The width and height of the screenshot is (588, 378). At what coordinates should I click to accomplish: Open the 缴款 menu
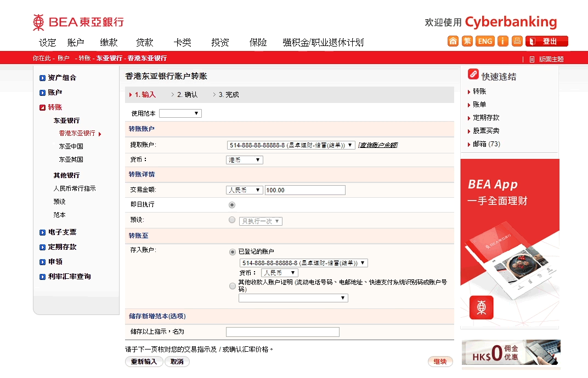(109, 42)
